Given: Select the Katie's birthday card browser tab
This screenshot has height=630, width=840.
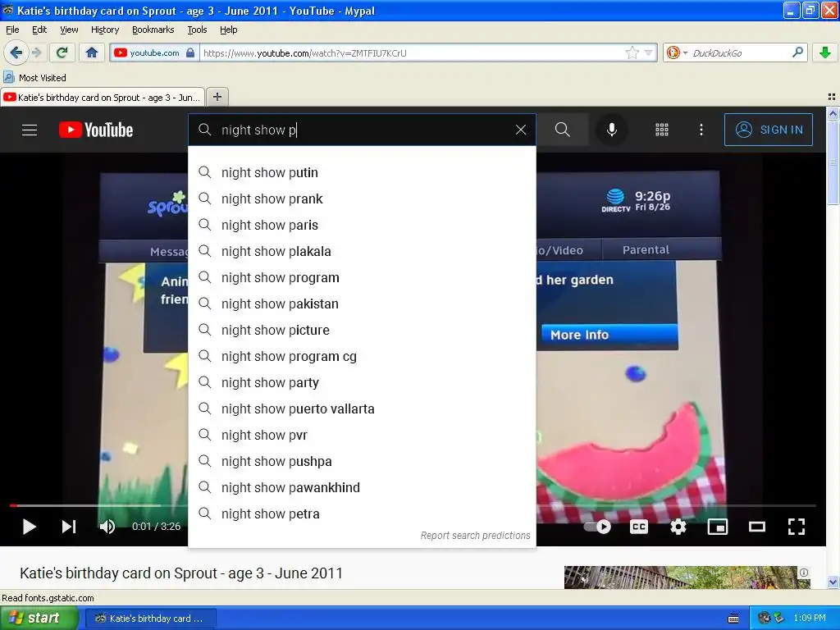Looking at the screenshot, I should point(103,98).
